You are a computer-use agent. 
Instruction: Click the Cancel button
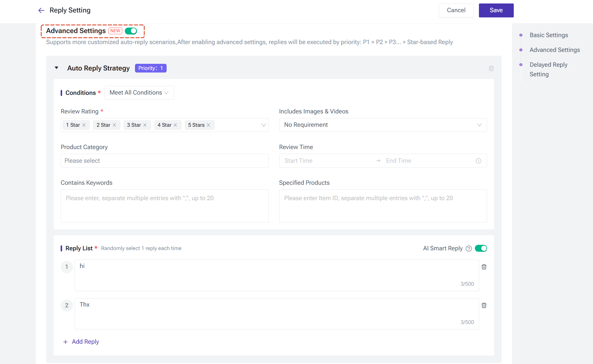click(456, 10)
